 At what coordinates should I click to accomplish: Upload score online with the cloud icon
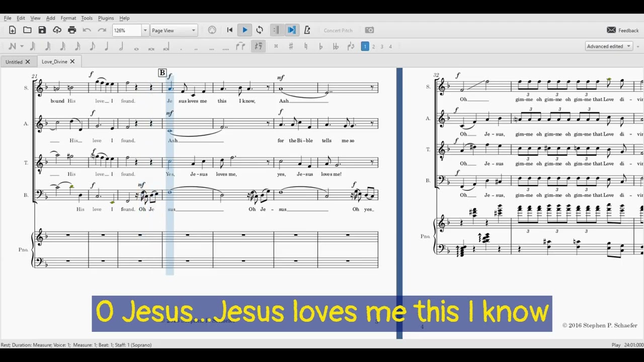[57, 30]
